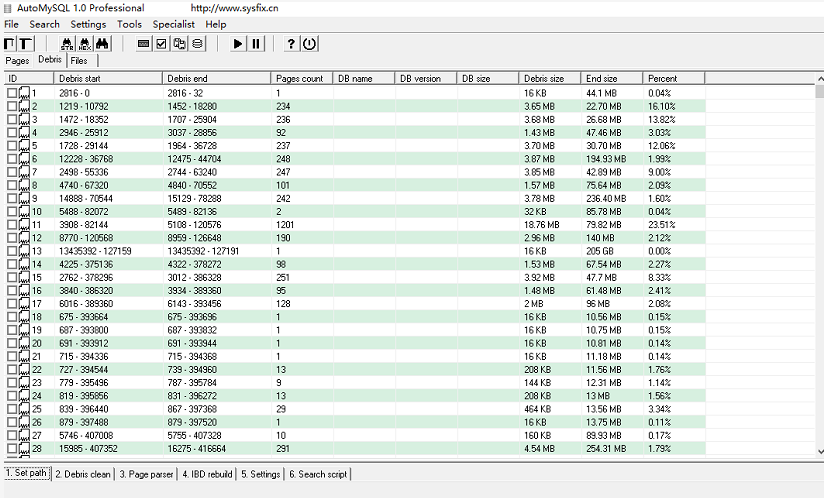Click the scroll down arrow of the list
The width and height of the screenshot is (824, 498).
tap(820, 451)
